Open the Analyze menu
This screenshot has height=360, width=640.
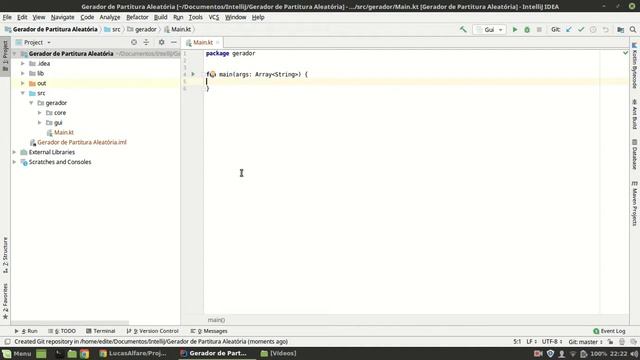pos(110,17)
